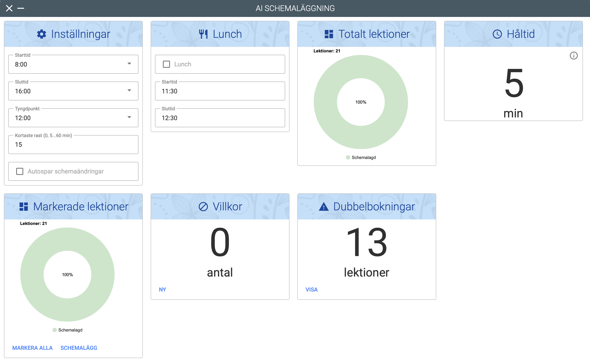The height and width of the screenshot is (364, 590).
Task: Enable the Lunch checkbox
Action: (166, 64)
